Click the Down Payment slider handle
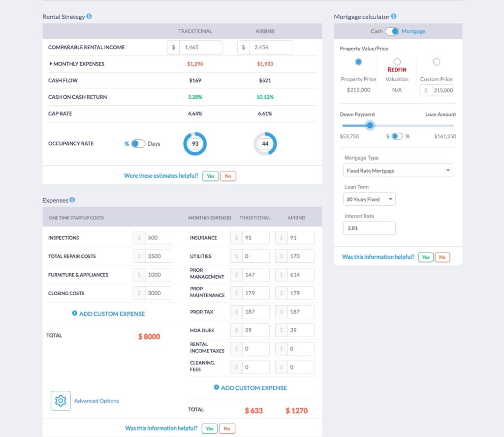This screenshot has width=504, height=437. coord(370,125)
